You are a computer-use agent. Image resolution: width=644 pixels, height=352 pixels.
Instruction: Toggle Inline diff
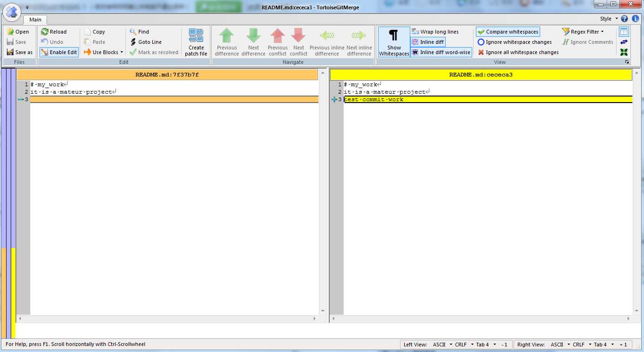pos(428,42)
